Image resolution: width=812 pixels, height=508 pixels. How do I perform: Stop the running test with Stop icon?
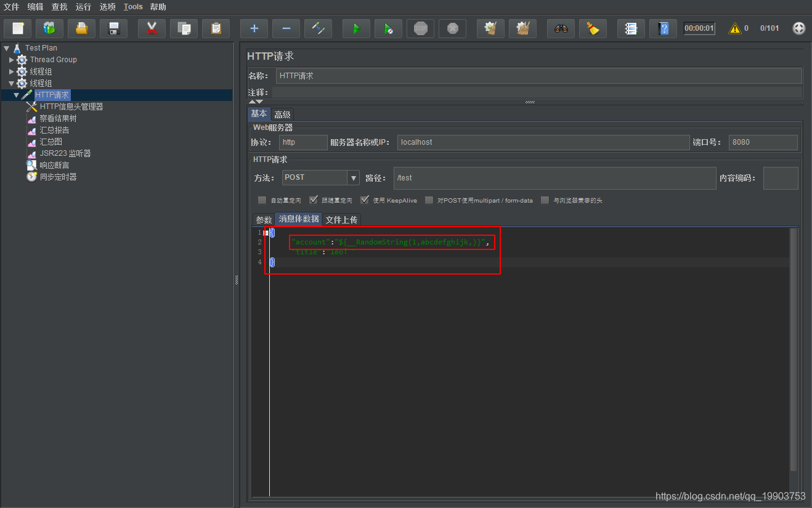coord(420,28)
